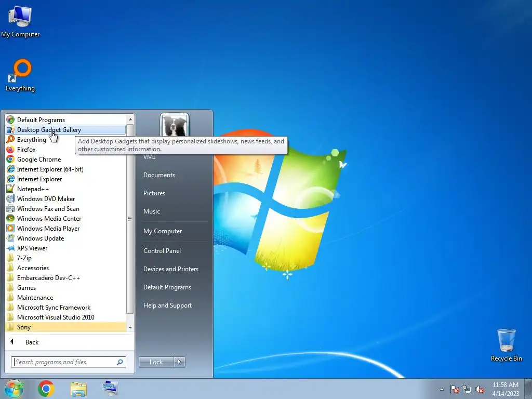The image size is (532, 399).
Task: Expand the 7-Zip folder
Action: tap(65, 258)
